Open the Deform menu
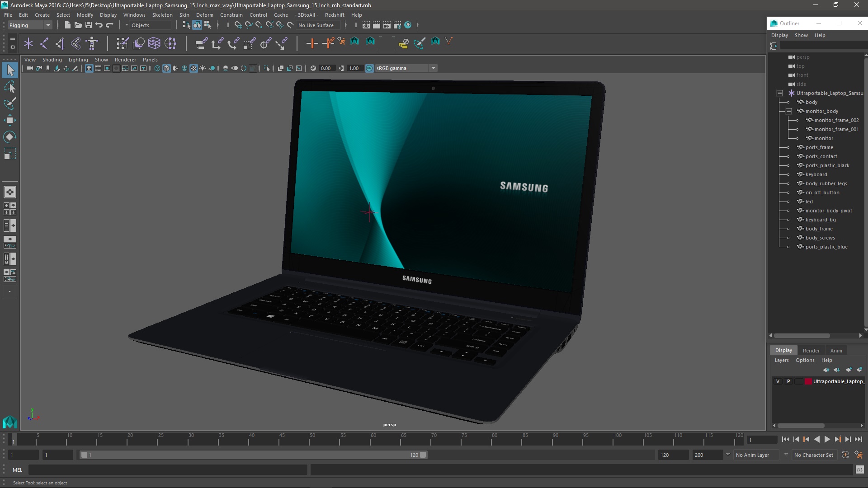The width and height of the screenshot is (868, 488). [204, 15]
